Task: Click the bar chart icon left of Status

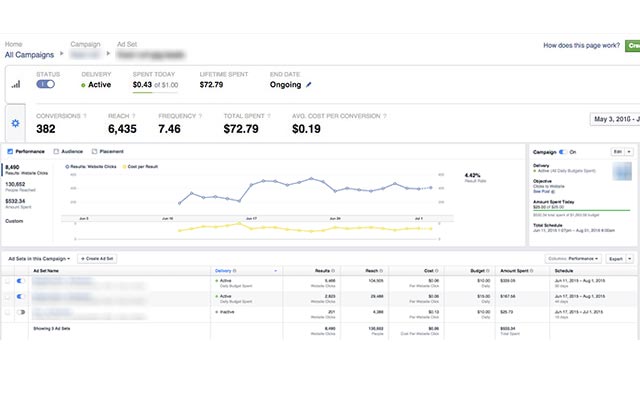Action: (x=15, y=85)
